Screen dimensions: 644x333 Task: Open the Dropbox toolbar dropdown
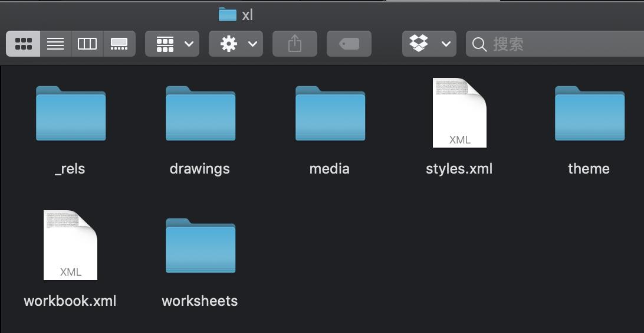pos(429,44)
